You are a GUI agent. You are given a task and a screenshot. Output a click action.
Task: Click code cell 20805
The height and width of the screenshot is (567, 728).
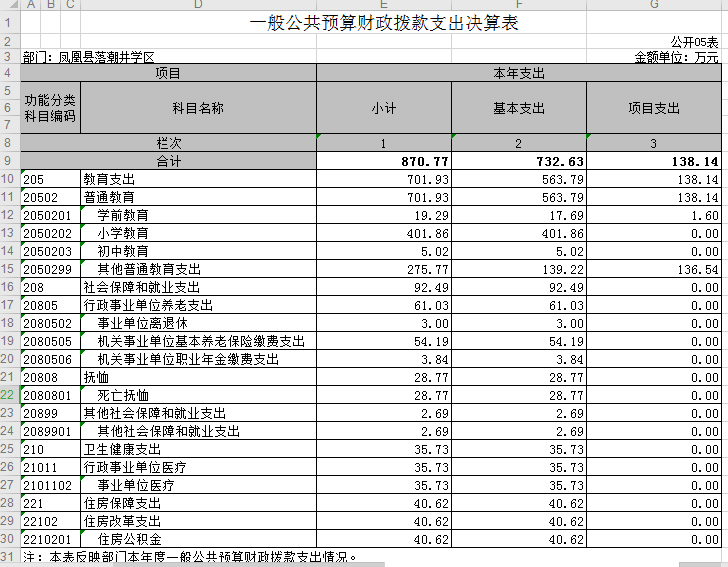50,305
